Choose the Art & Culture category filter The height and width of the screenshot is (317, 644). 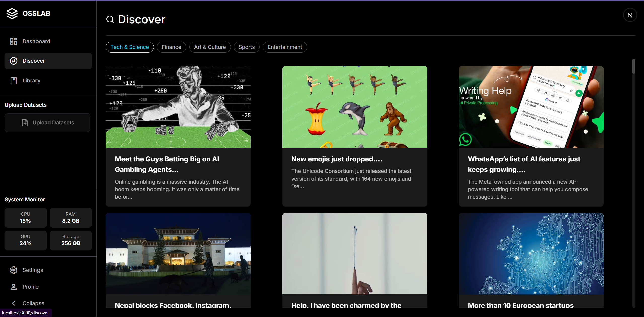pyautogui.click(x=210, y=47)
